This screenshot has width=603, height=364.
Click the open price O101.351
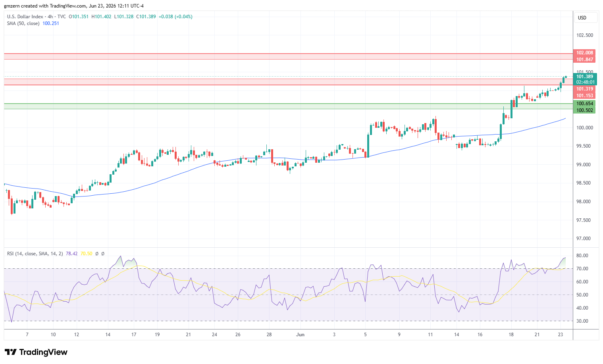point(79,17)
